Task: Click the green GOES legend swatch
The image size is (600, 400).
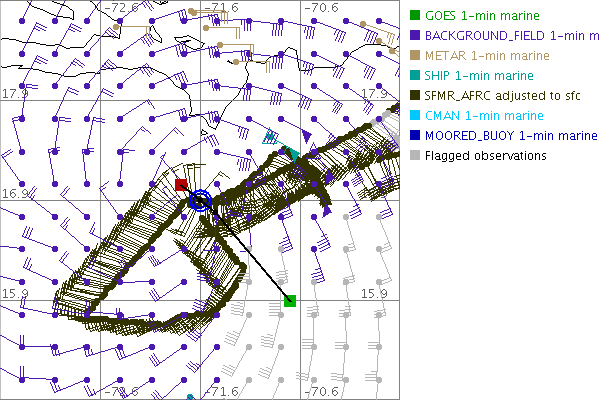Action: click(x=415, y=16)
